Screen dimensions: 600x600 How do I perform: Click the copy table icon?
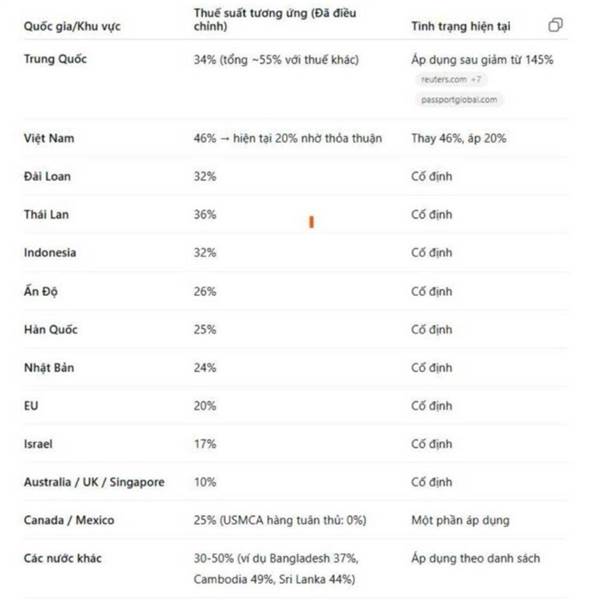[x=555, y=25]
